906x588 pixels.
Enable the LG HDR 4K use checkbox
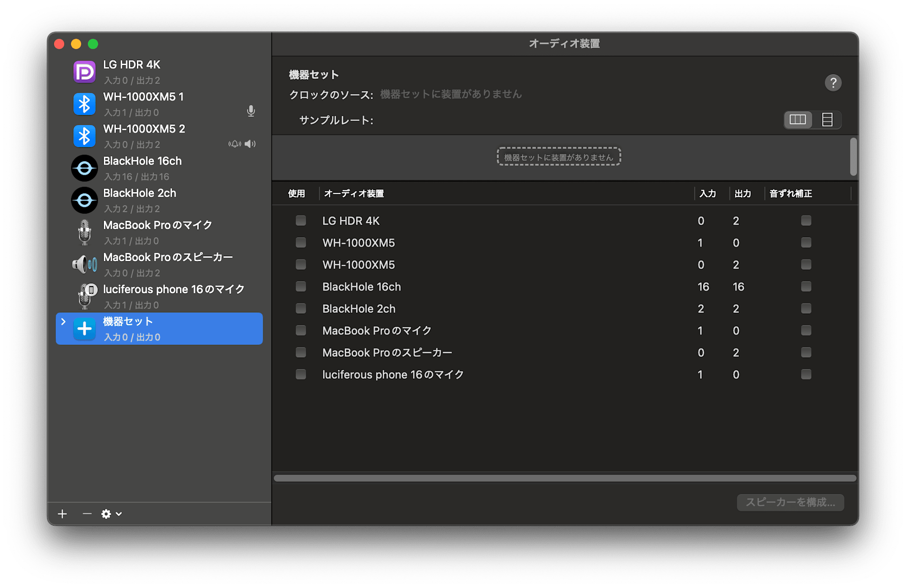point(301,220)
